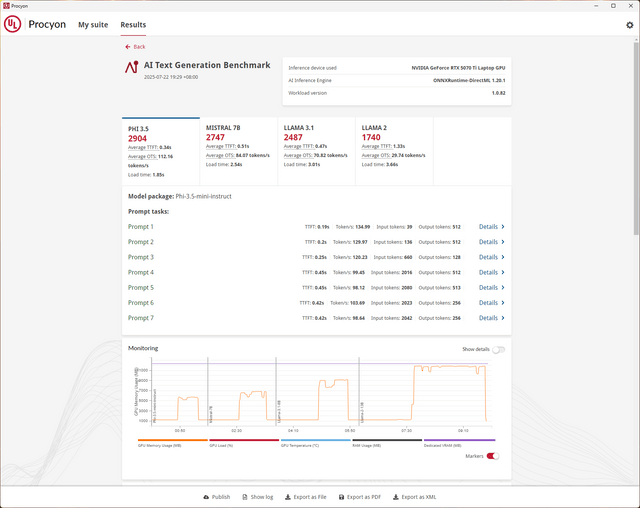Click Export as XML button
This screenshot has width=640, height=508.
tap(414, 497)
